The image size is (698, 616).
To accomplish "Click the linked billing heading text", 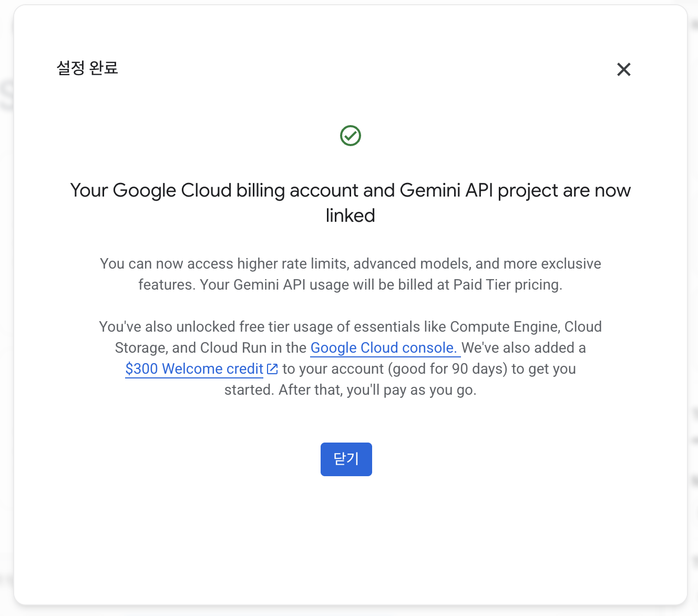I will tap(350, 202).
